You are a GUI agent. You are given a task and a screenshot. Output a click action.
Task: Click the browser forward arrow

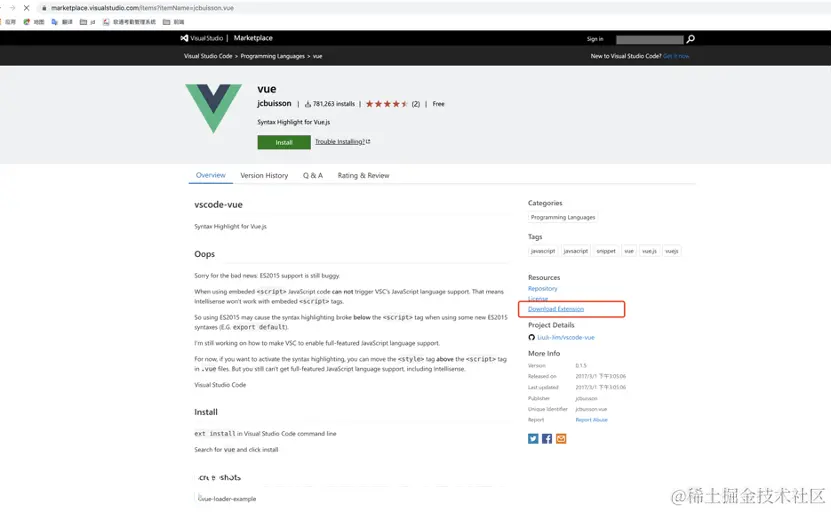(12, 8)
